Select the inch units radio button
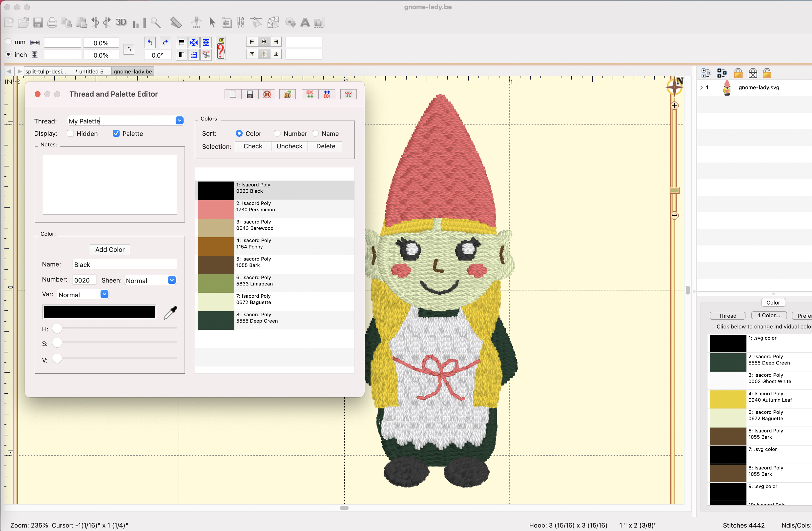The height and width of the screenshot is (531, 812). 8,54
